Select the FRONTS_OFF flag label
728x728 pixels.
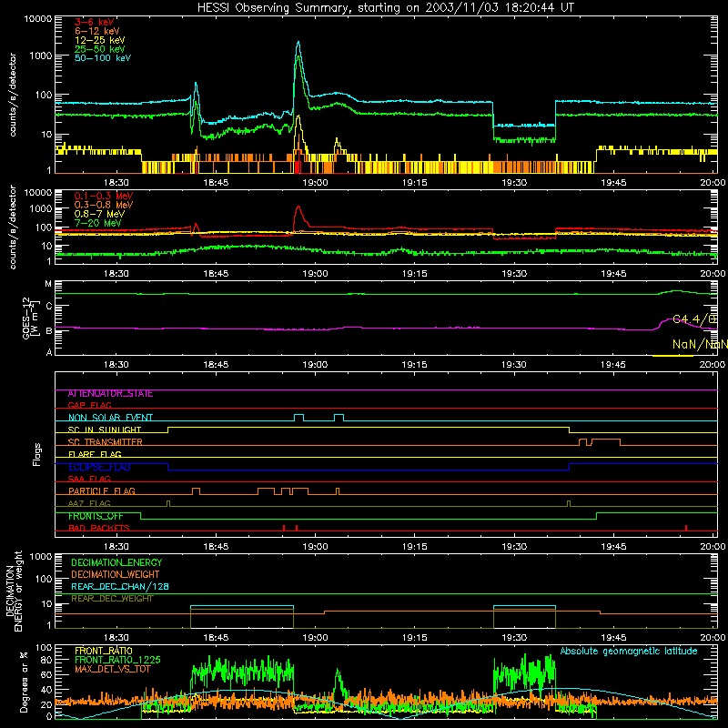[x=96, y=516]
